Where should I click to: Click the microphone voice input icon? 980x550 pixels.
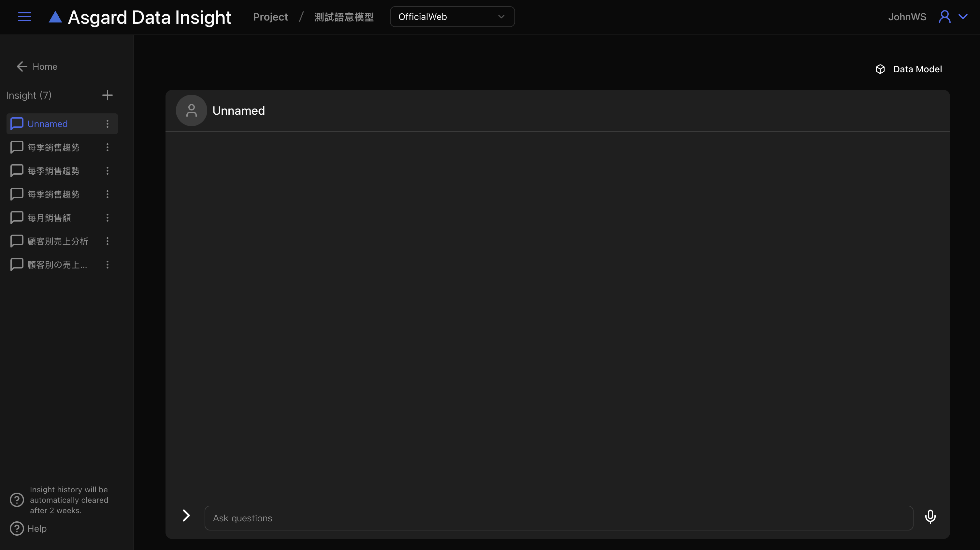pyautogui.click(x=930, y=516)
